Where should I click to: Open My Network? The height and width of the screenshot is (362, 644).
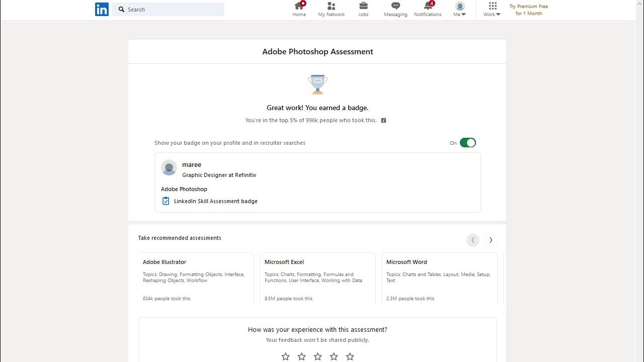tap(331, 10)
